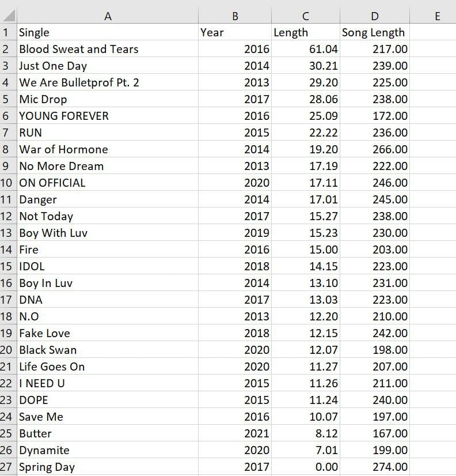
Task: Click row 14 header for Fire
Action: pyautogui.click(x=7, y=250)
